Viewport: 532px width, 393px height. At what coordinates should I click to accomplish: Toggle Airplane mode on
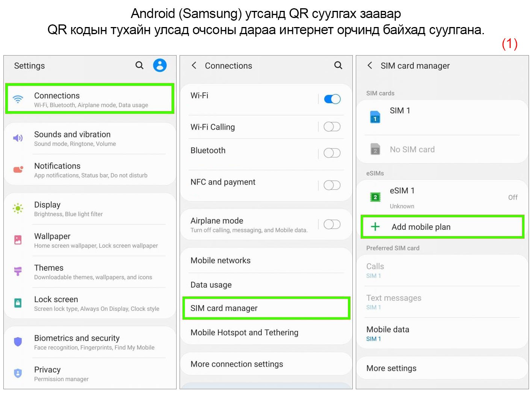332,224
